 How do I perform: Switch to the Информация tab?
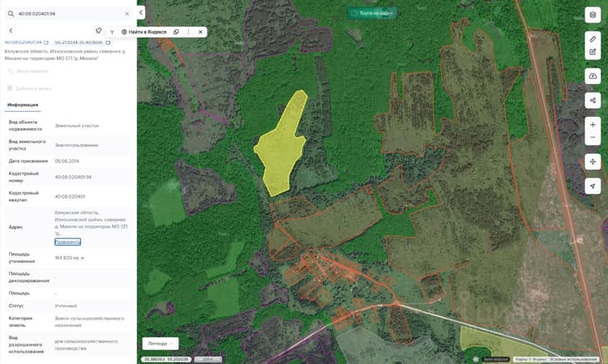click(x=23, y=105)
